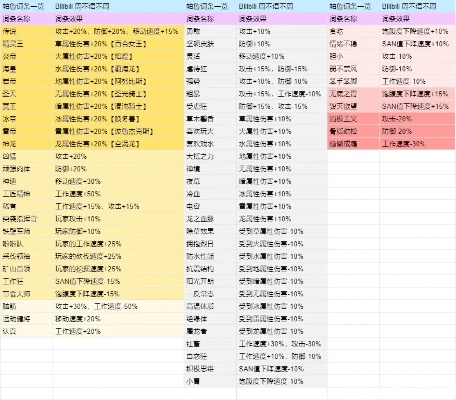Viewport: 456px width, 400px height.
Task: Click the 神龙 name cell
Action: 26,144
